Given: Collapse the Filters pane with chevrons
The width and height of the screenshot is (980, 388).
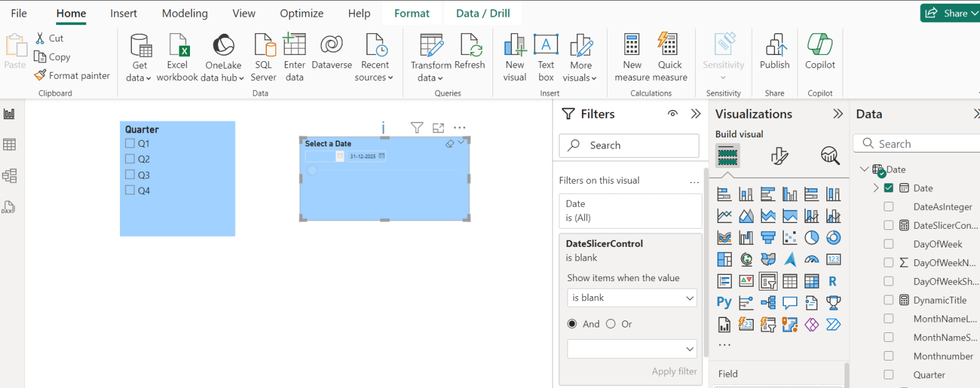Looking at the screenshot, I should click(695, 114).
